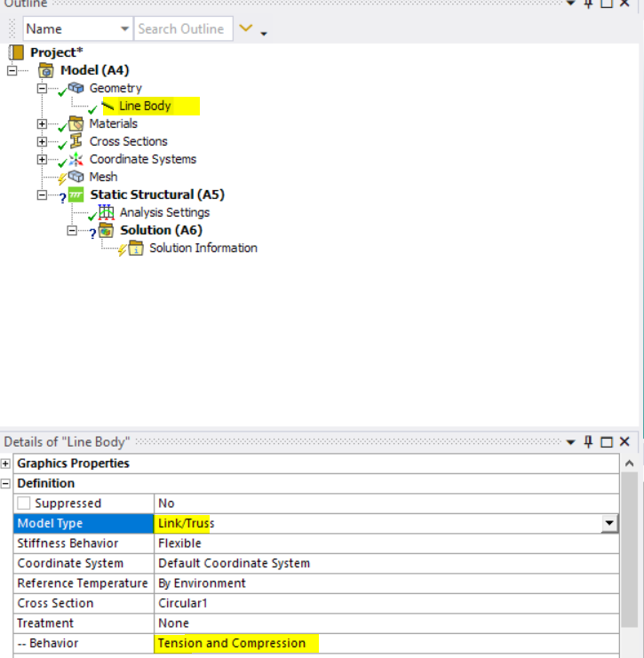Screen dimensions: 644x658
Task: Click the Analysis Settings icon
Action: click(x=107, y=212)
